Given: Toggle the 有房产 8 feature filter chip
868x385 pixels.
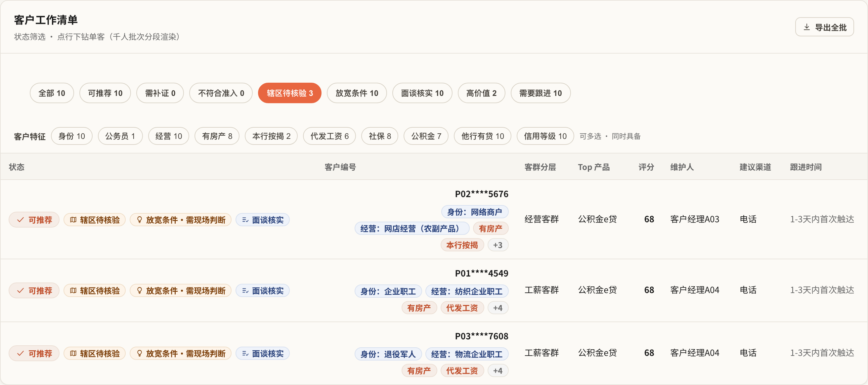Looking at the screenshot, I should [x=217, y=136].
